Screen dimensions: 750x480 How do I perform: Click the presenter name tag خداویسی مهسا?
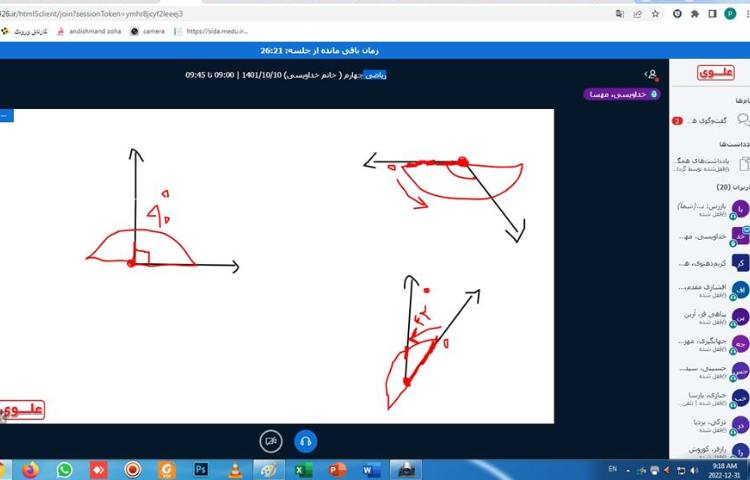pos(622,94)
